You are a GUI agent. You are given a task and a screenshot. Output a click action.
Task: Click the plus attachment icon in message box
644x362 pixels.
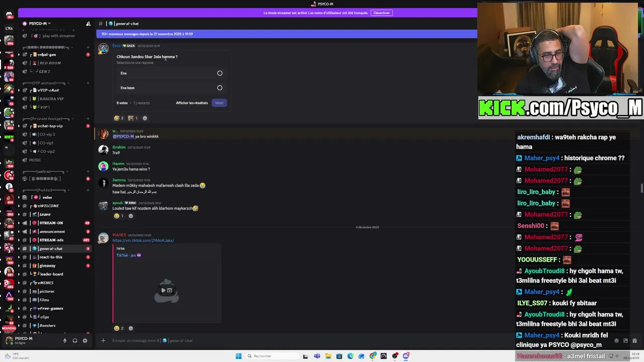pos(103,341)
